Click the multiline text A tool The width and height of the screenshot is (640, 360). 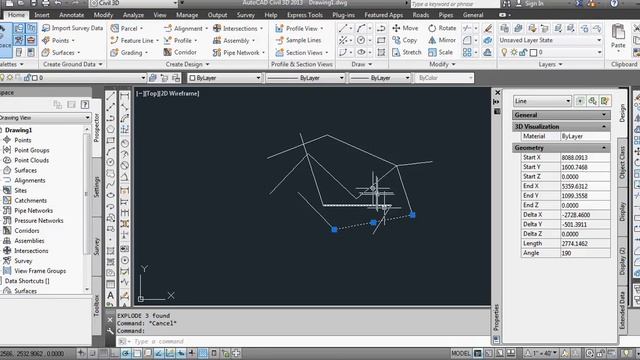pyautogui.click(x=111, y=295)
